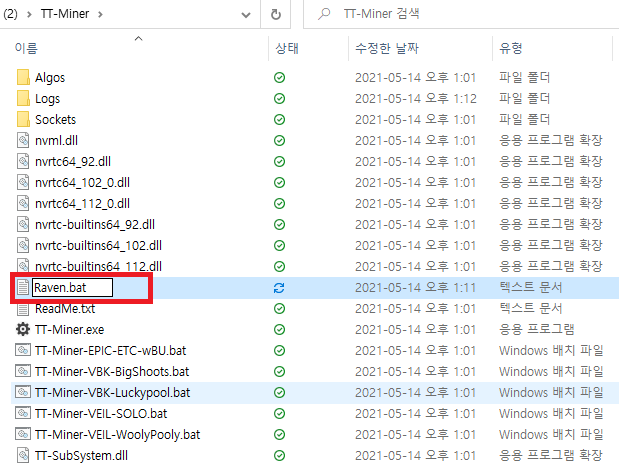Select TT-Miner-VBK-Luckypool.bat file name
The height and width of the screenshot is (474, 619).
coord(113,392)
